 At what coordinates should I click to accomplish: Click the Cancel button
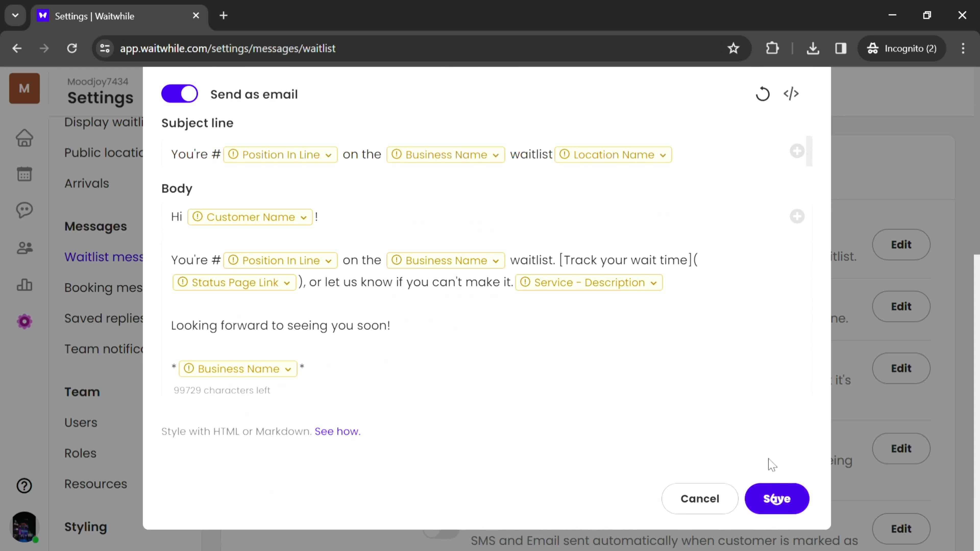tap(699, 498)
